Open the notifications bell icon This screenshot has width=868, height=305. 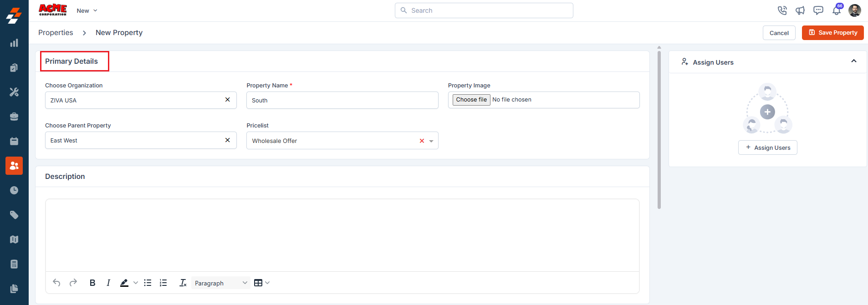(x=837, y=10)
